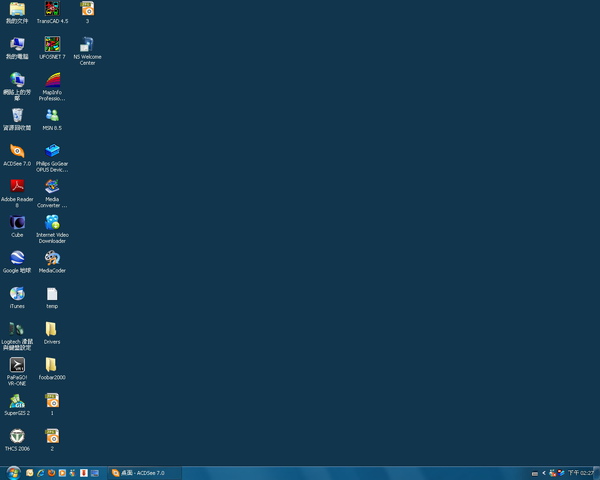Select the Media Converter desktop icon
Viewport: 600px width, 480px height.
(x=52, y=193)
